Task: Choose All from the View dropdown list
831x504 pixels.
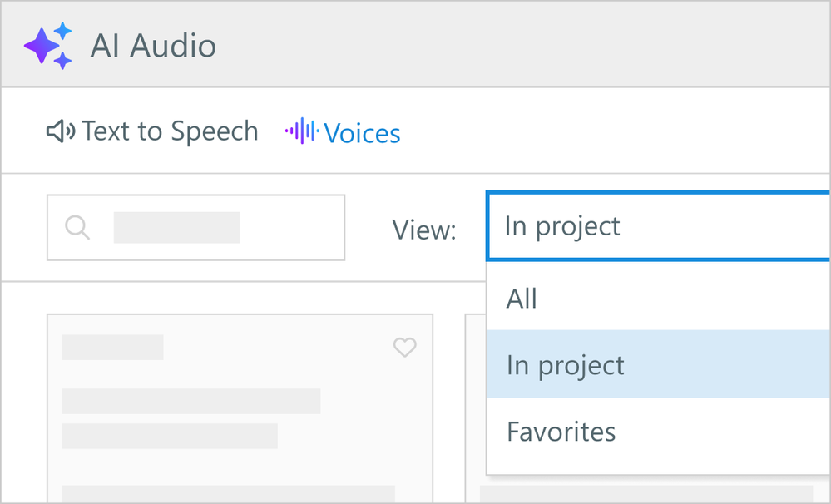Action: pyautogui.click(x=522, y=299)
